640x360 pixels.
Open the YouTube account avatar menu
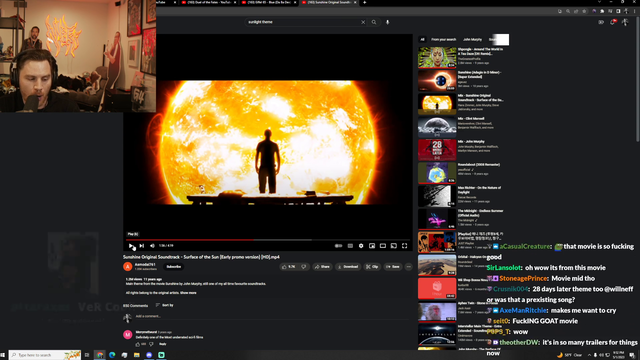pyautogui.click(x=625, y=22)
